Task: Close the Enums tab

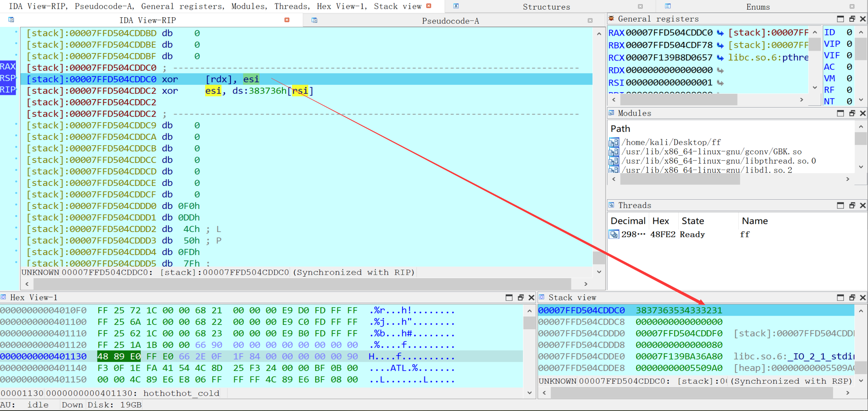Action: point(852,7)
